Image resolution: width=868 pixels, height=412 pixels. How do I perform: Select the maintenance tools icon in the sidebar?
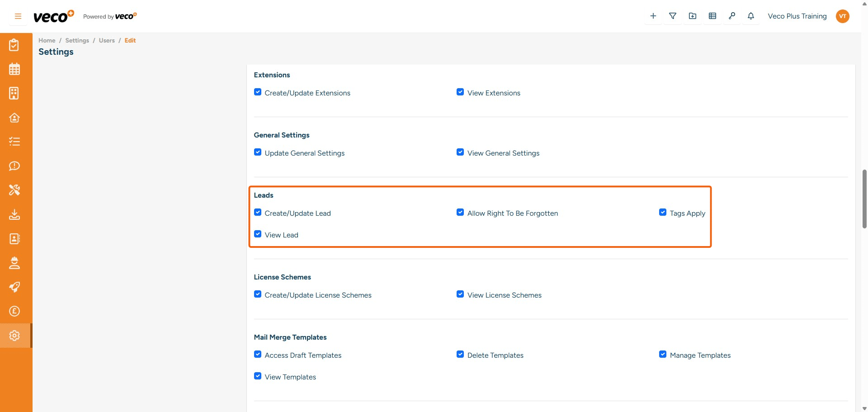(x=14, y=190)
